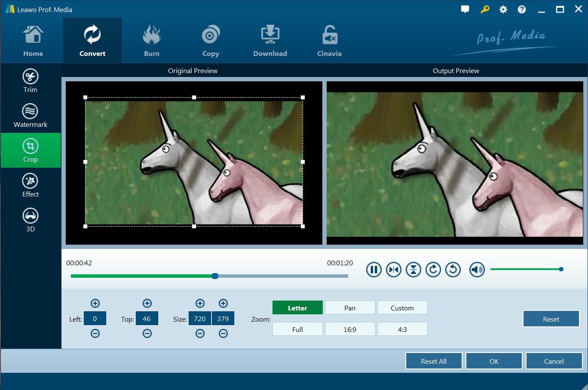Choose the 16:9 zoom ratio

350,329
